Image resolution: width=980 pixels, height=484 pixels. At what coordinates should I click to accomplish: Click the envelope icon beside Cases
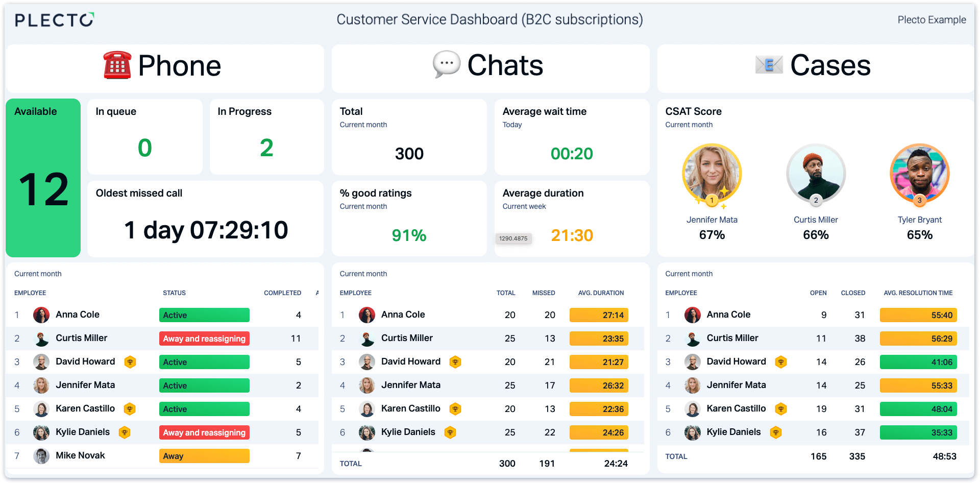769,65
